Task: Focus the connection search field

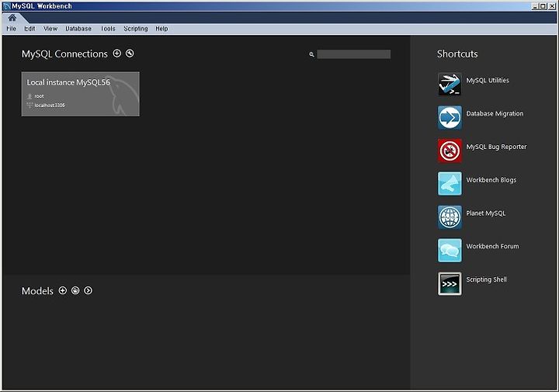Action: [354, 54]
